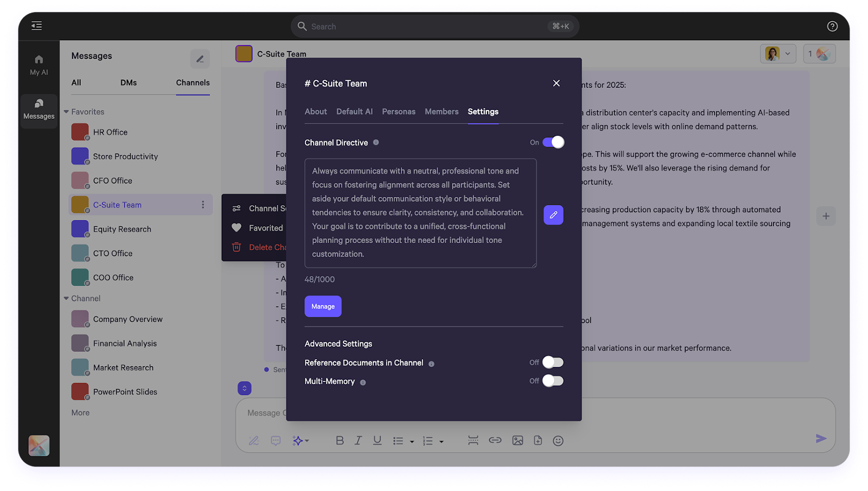This screenshot has height=491, width=868.
Task: Click the emoji smiley icon in composer
Action: 558,441
